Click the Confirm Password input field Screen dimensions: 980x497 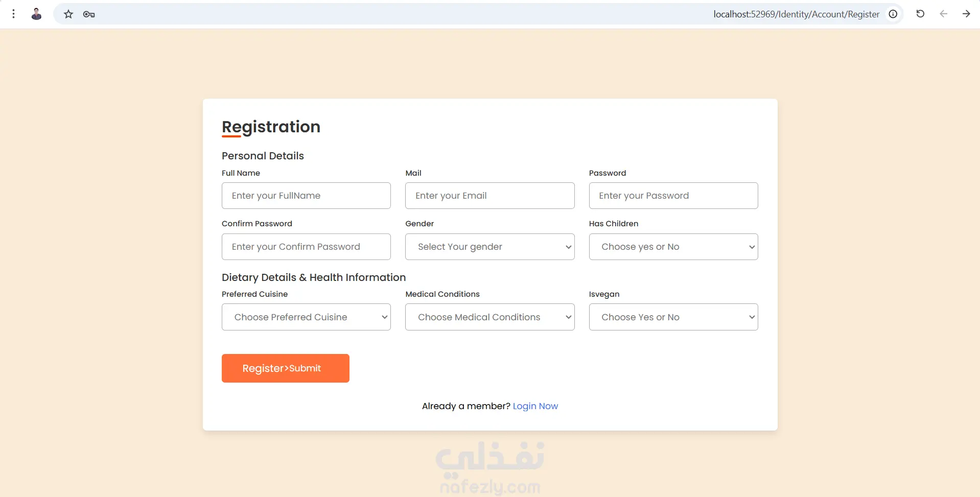(x=306, y=247)
